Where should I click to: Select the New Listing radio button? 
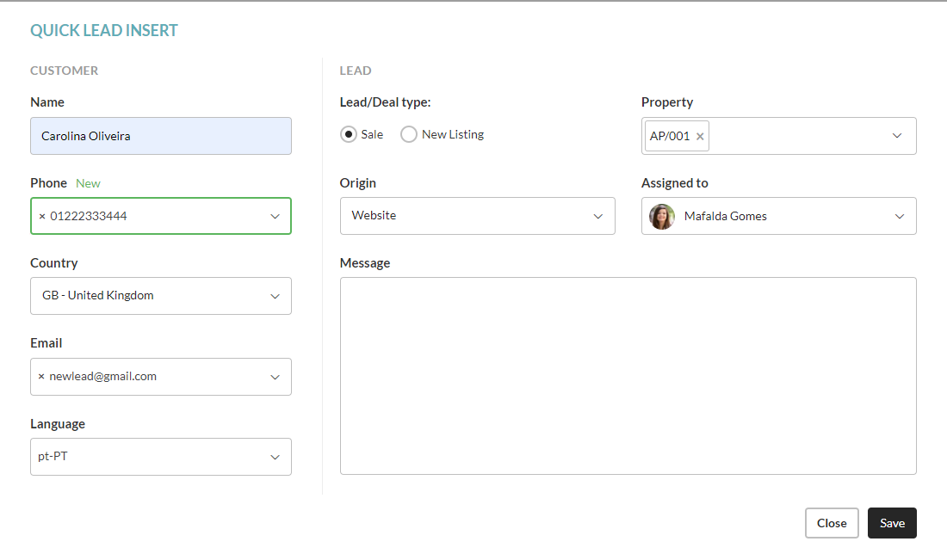pyautogui.click(x=409, y=134)
